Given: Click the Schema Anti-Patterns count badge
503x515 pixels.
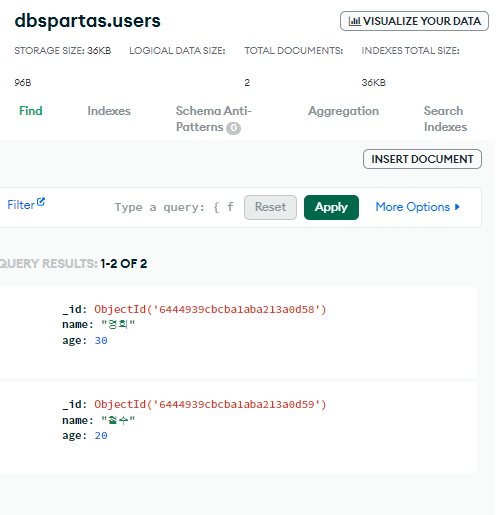Looking at the screenshot, I should coord(234,128).
